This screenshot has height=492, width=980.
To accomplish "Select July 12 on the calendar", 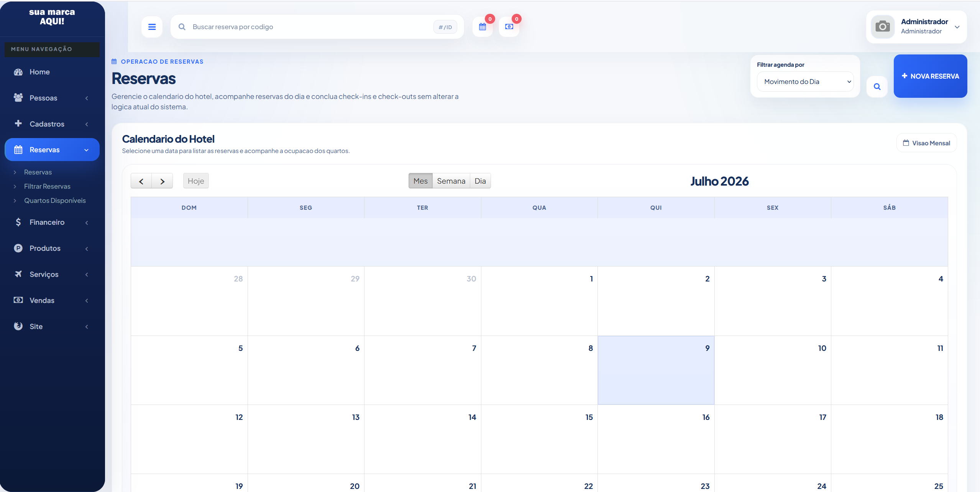I will click(x=189, y=439).
